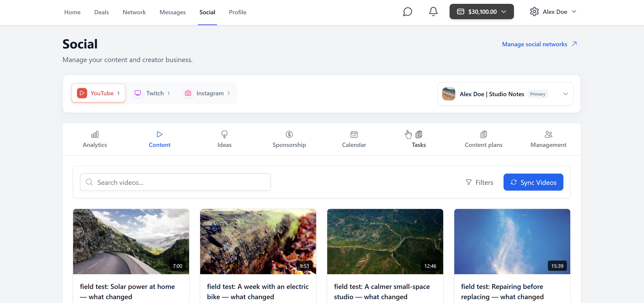This screenshot has height=303, width=644.
Task: Open the Tasks tab label
Action: 419,145
